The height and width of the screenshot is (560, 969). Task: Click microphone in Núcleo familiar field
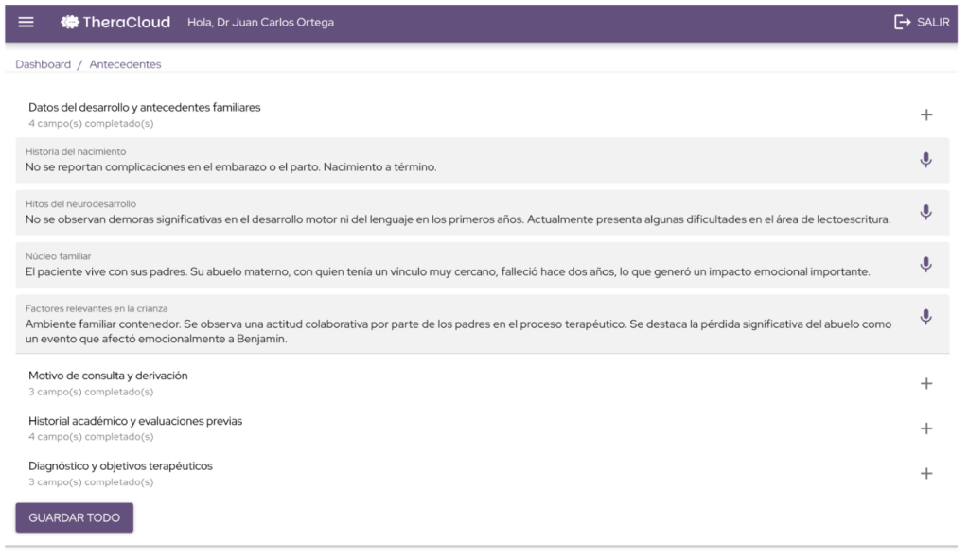coord(925,265)
